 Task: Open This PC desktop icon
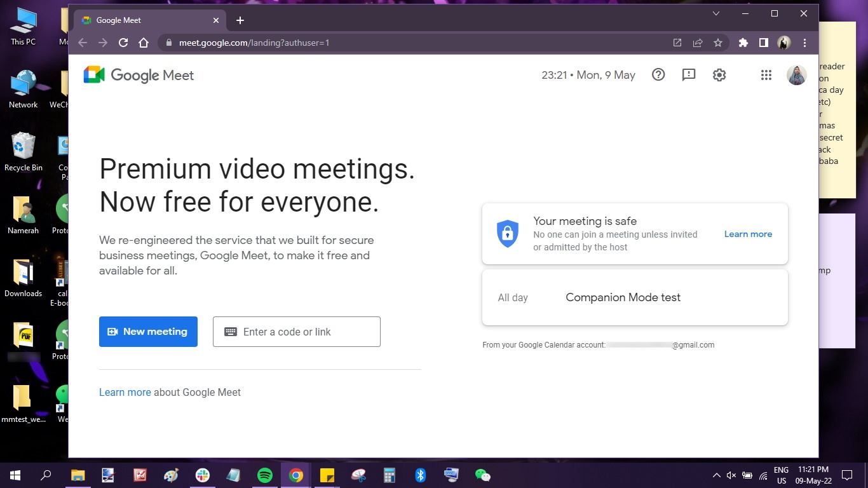click(x=24, y=27)
